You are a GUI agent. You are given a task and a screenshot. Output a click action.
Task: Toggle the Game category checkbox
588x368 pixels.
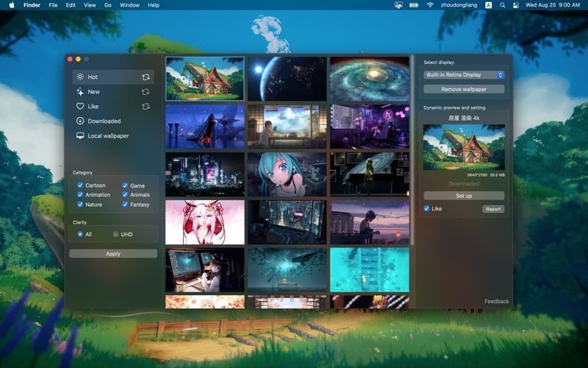tap(125, 185)
